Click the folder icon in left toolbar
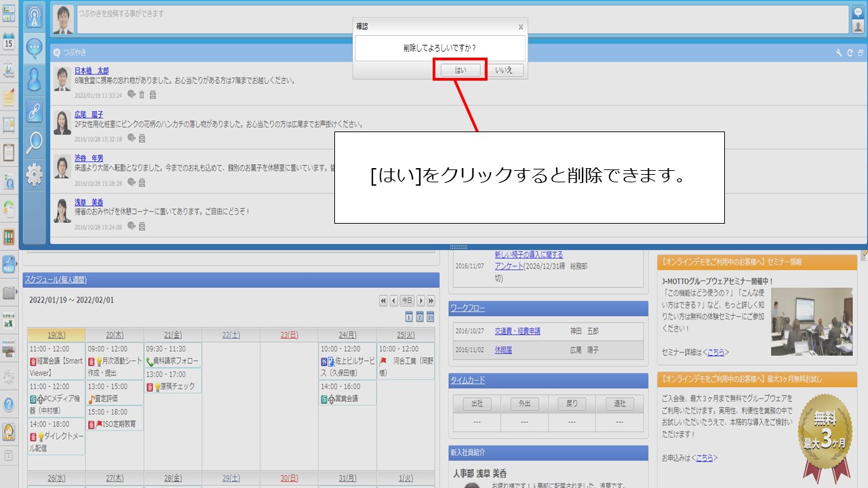The image size is (868, 488). (9, 293)
